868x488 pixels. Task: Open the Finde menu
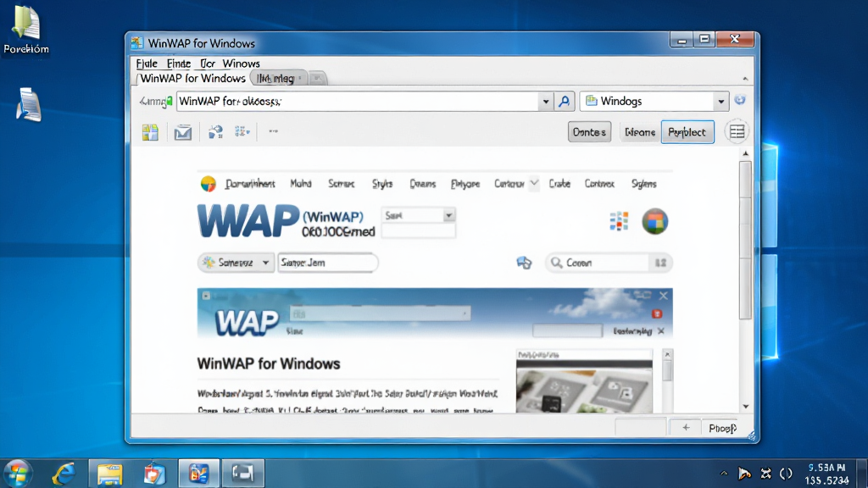tap(179, 64)
